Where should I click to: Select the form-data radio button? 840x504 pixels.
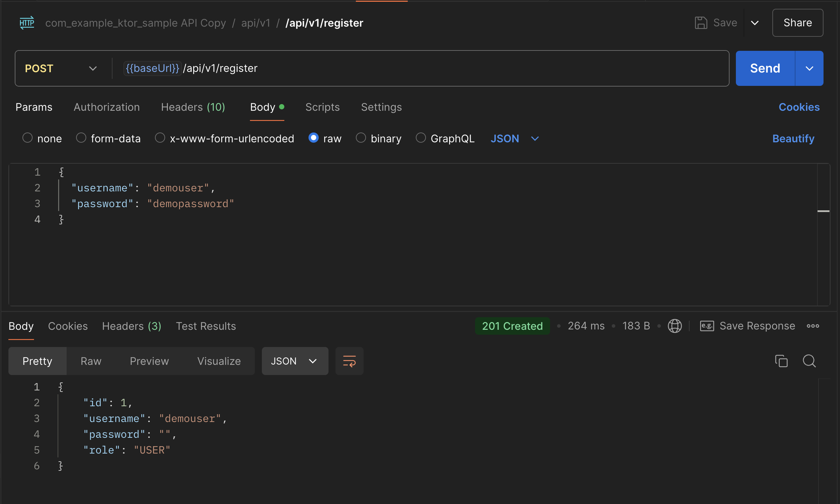tap(81, 138)
